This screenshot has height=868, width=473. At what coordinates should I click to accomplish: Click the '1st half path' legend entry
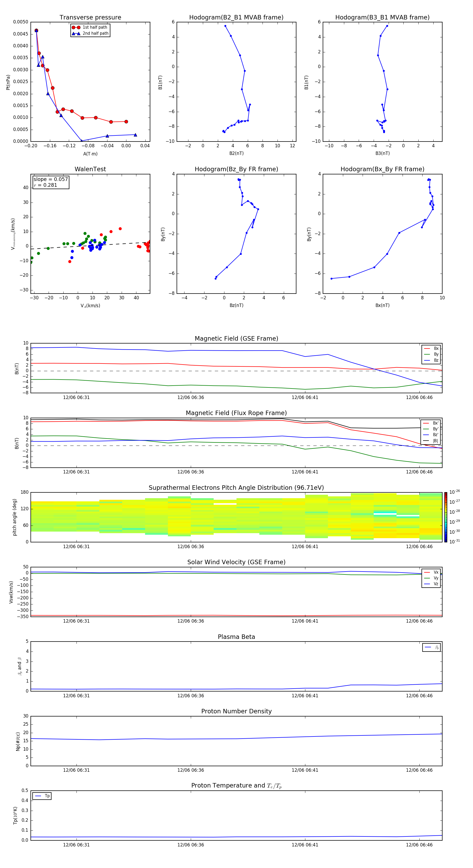(90, 27)
